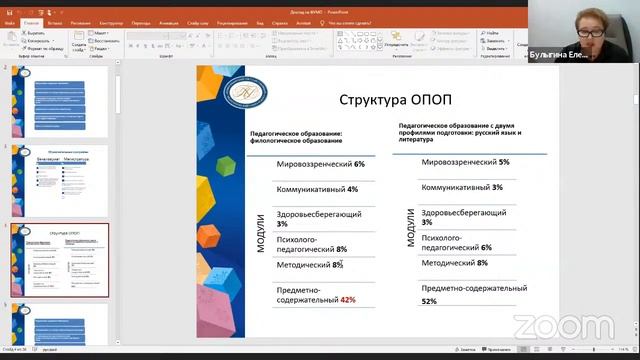Select the bottom slide thumbnail in panel

pyautogui.click(x=60, y=324)
